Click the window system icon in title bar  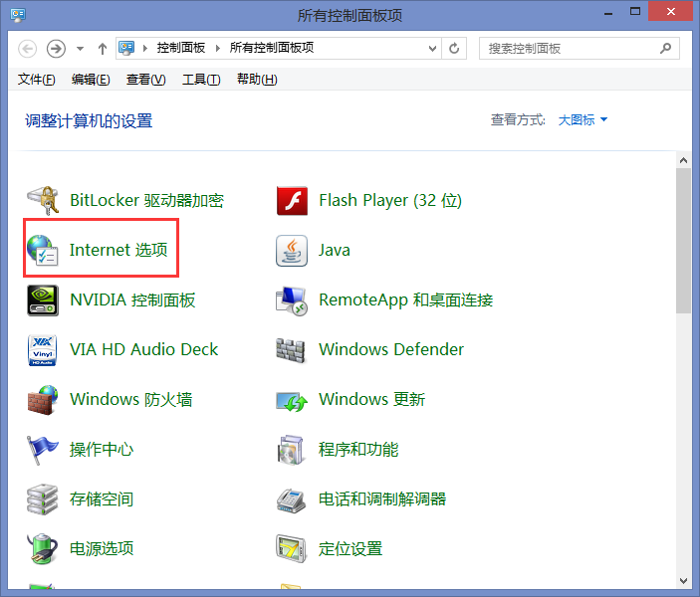18,15
